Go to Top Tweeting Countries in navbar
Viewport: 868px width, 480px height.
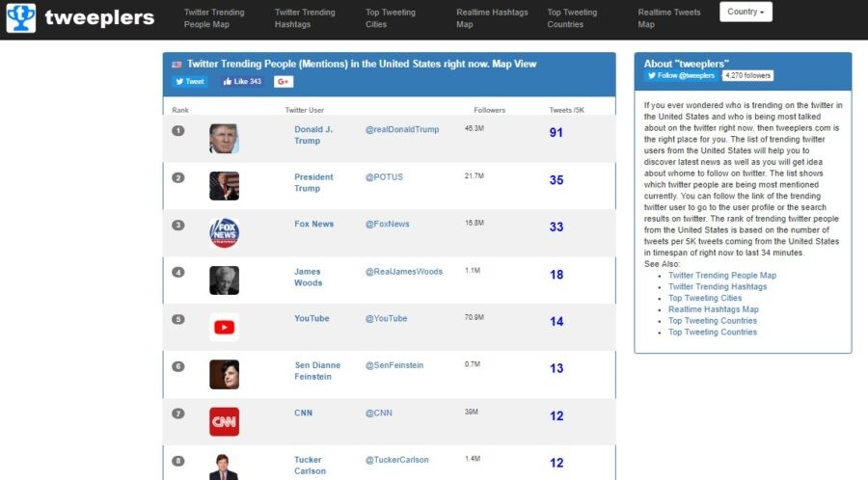click(572, 18)
